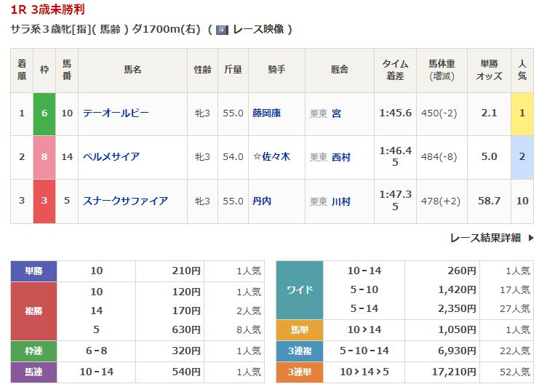Click the arrow beside レース結果詳細
This screenshot has width=547, height=392.
coord(530,238)
